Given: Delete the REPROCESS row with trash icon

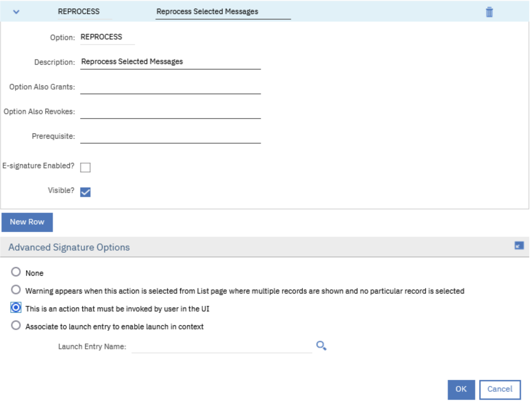Looking at the screenshot, I should [489, 12].
